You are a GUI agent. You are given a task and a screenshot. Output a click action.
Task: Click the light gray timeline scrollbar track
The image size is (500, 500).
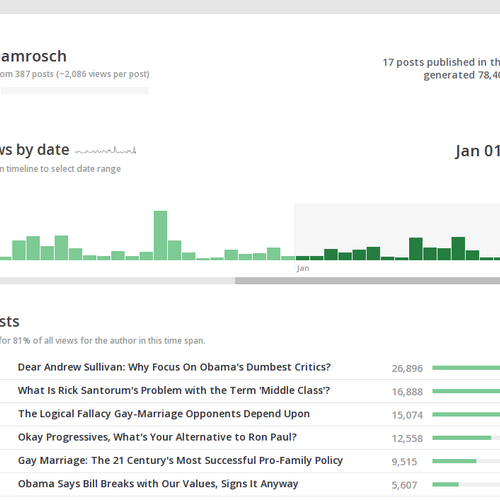(117, 281)
